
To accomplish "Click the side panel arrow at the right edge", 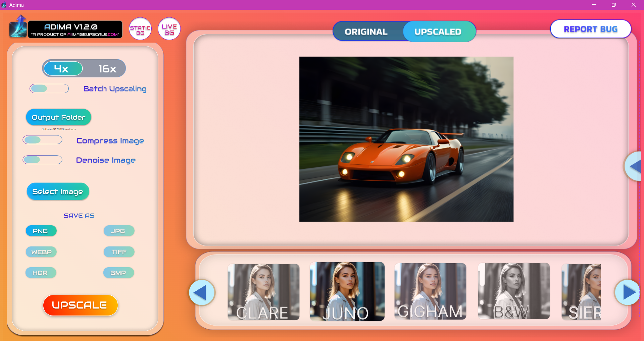I will (633, 166).
